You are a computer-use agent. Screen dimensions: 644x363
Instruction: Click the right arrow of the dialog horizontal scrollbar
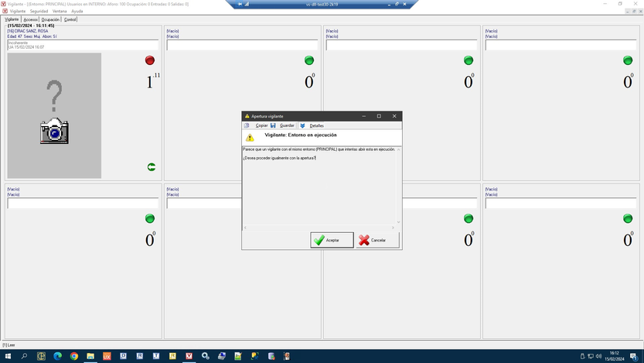(x=393, y=228)
